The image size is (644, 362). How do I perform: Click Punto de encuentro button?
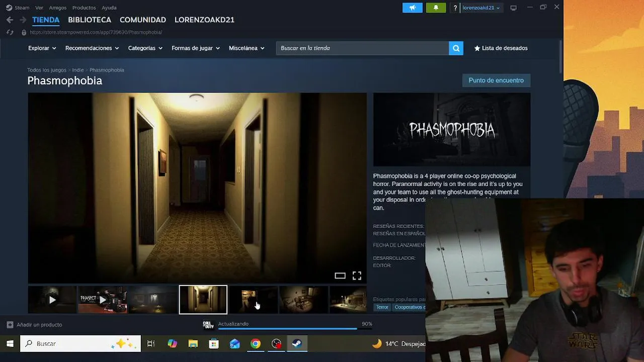point(496,80)
